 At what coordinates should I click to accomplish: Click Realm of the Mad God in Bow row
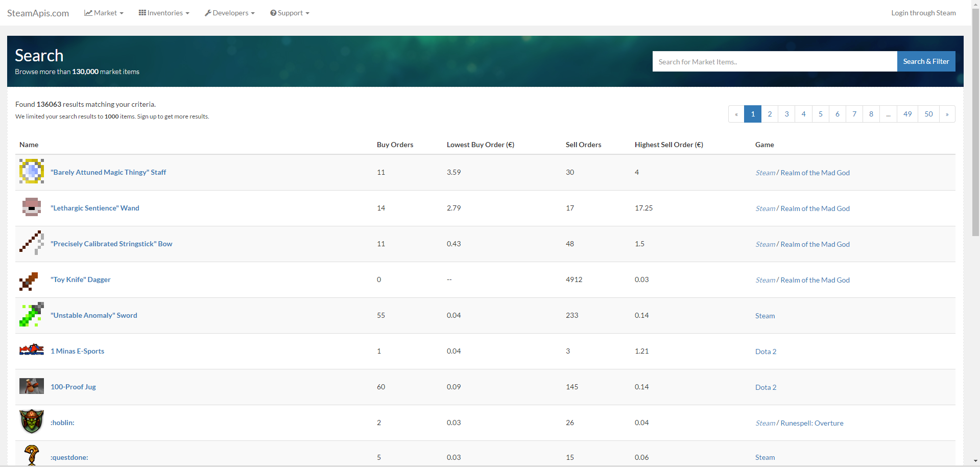815,244
